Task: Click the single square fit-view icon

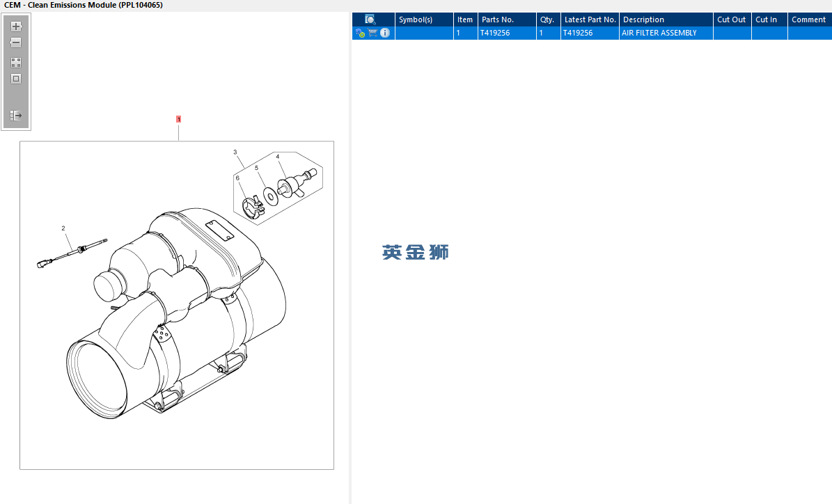Action: [16, 79]
